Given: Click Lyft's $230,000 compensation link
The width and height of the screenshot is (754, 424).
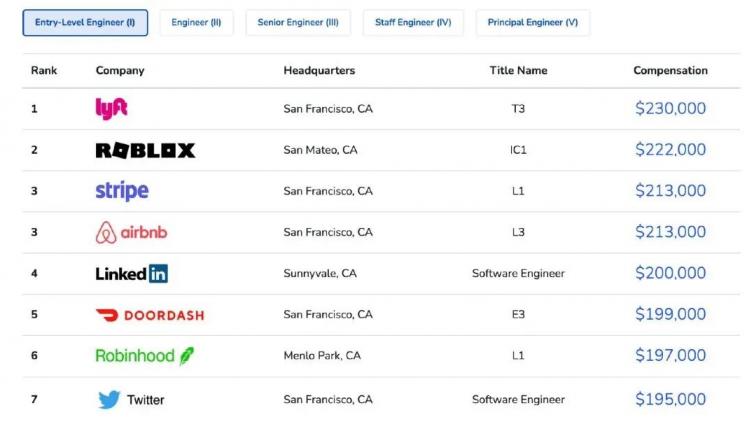Looking at the screenshot, I should (670, 109).
